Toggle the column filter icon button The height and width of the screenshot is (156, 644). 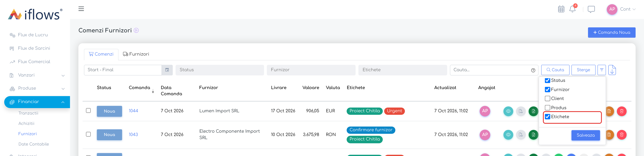tap(601, 70)
